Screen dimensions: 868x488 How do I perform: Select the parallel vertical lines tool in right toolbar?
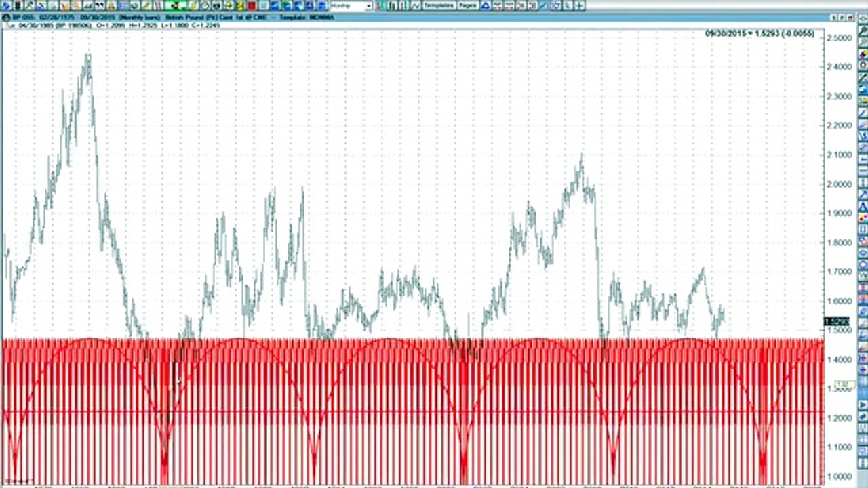(863, 229)
